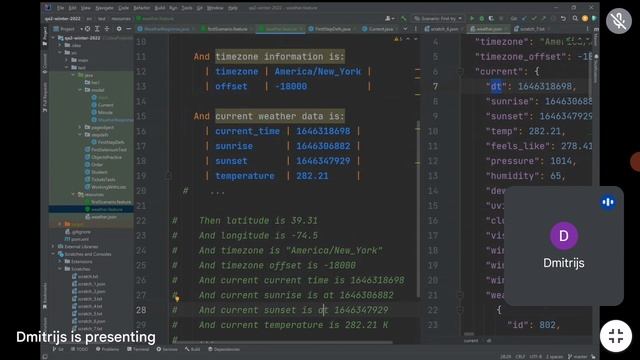Click the orange updates icon
Image resolution: width=640 pixels, height=360 pixels.
coord(584,18)
